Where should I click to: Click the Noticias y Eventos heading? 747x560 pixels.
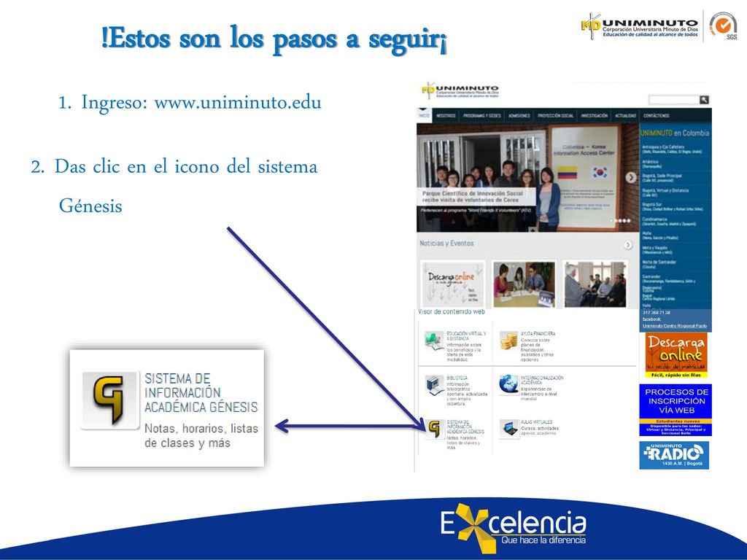coord(446,244)
